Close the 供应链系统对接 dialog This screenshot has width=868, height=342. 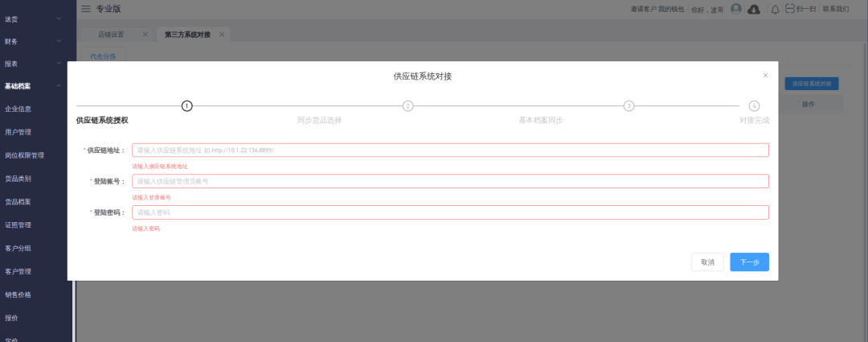click(766, 76)
